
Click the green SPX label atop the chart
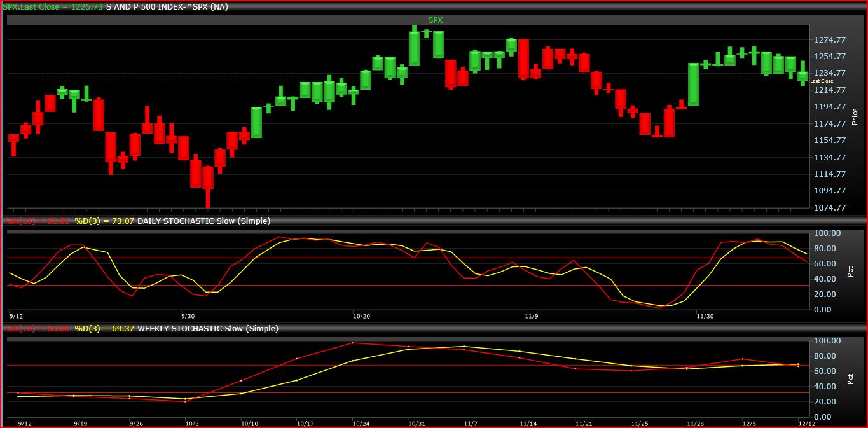pos(435,20)
